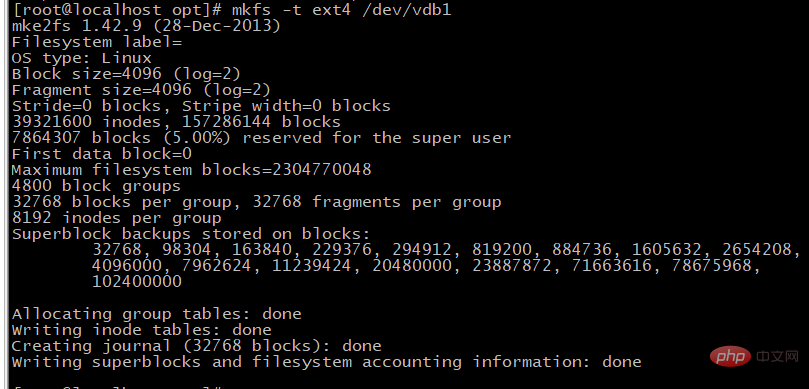
Task: Click the Creating journal line
Action: point(197,346)
